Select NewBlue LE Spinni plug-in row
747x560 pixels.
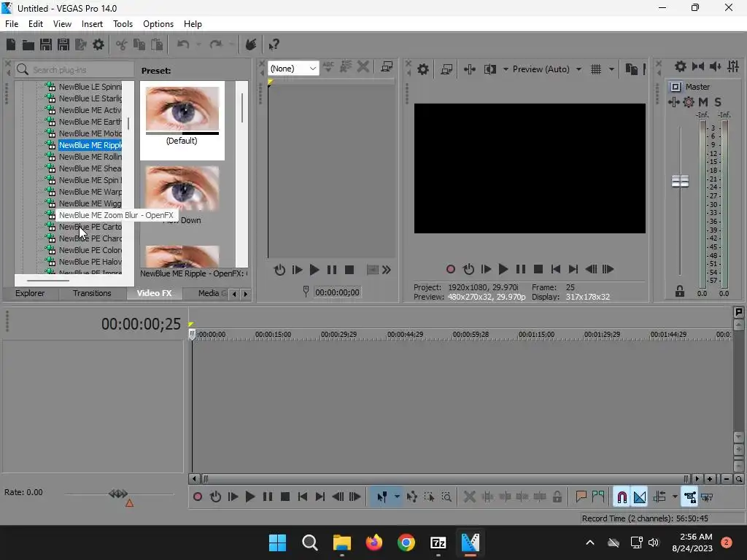coord(90,87)
